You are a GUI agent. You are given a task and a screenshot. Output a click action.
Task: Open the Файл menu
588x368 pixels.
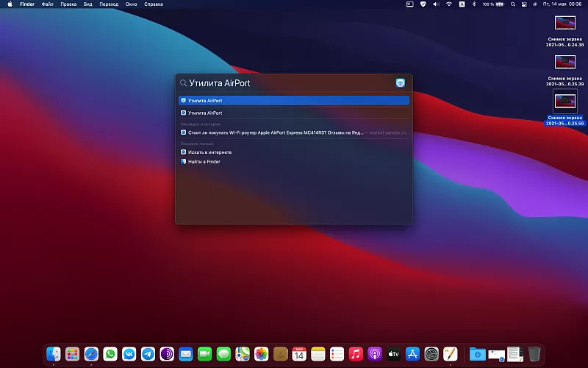[48, 4]
